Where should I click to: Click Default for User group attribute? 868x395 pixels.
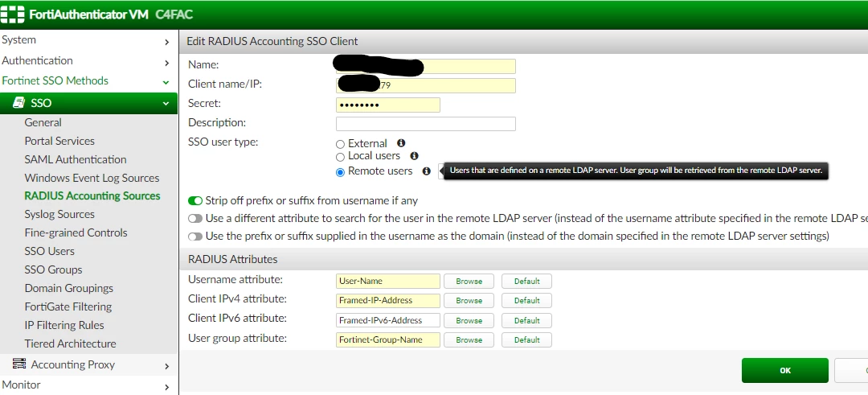526,339
